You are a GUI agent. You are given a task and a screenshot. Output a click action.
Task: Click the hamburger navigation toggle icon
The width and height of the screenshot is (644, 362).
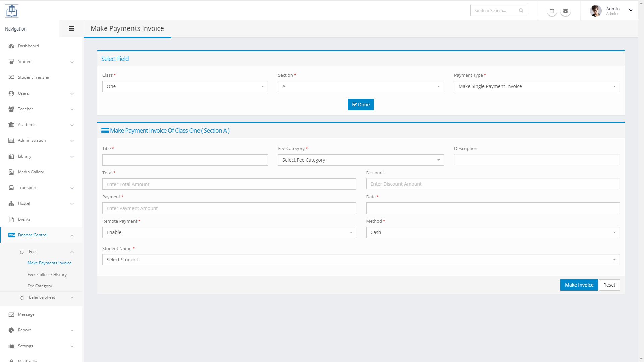[71, 29]
